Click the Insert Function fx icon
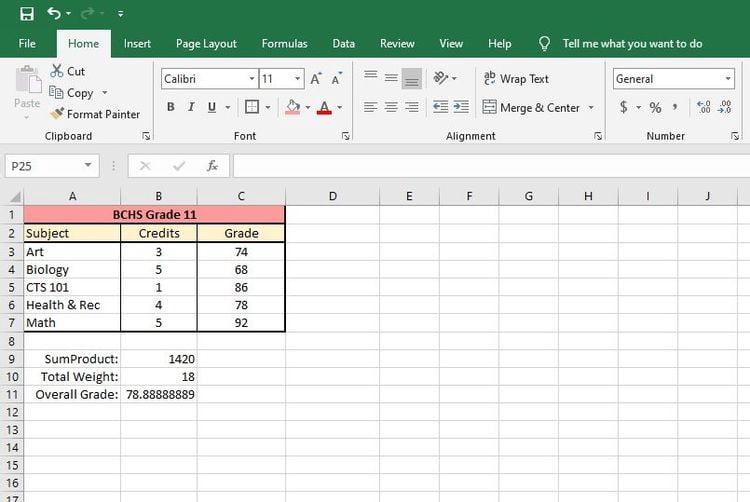The width and height of the screenshot is (750, 502). coord(212,166)
